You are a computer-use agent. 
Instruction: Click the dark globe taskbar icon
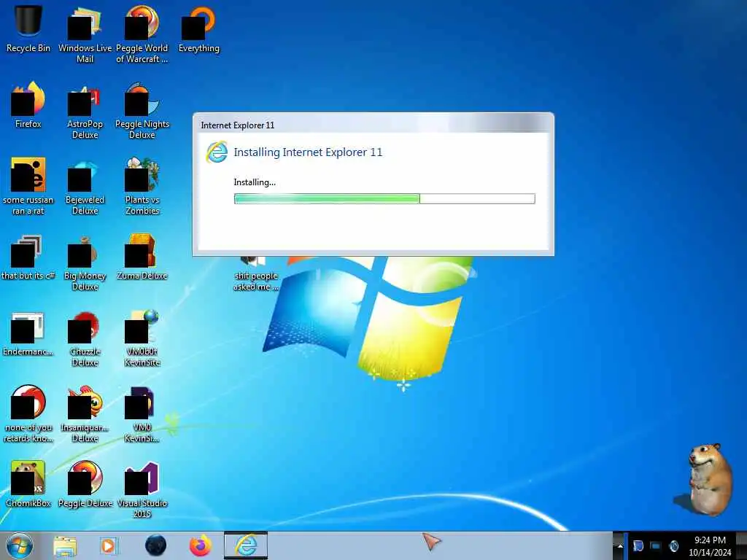(x=156, y=545)
